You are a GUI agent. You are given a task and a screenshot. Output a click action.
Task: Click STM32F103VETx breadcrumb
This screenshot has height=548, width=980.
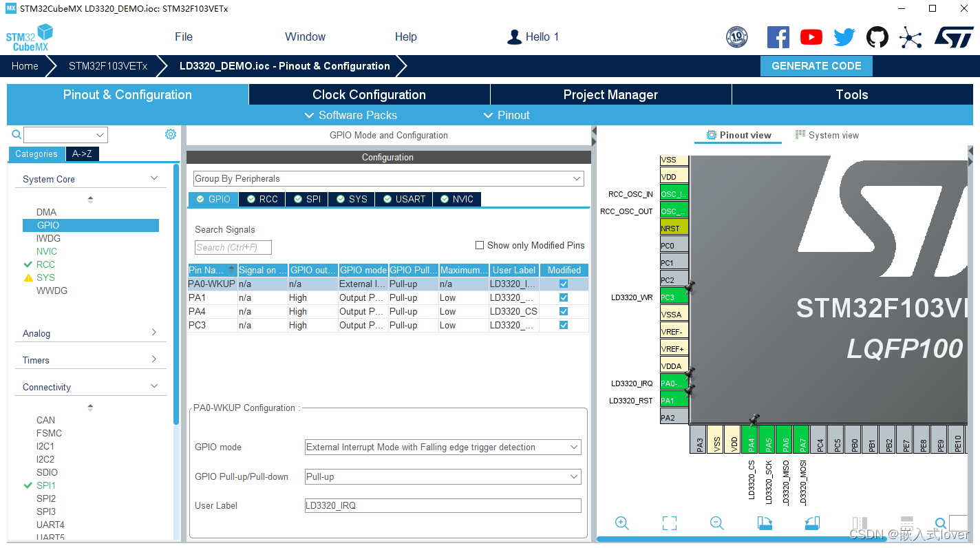(x=108, y=66)
